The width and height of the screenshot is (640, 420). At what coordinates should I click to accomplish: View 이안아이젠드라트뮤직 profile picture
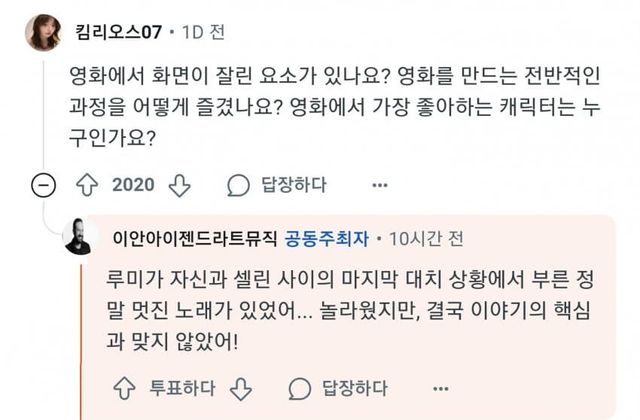[81, 239]
